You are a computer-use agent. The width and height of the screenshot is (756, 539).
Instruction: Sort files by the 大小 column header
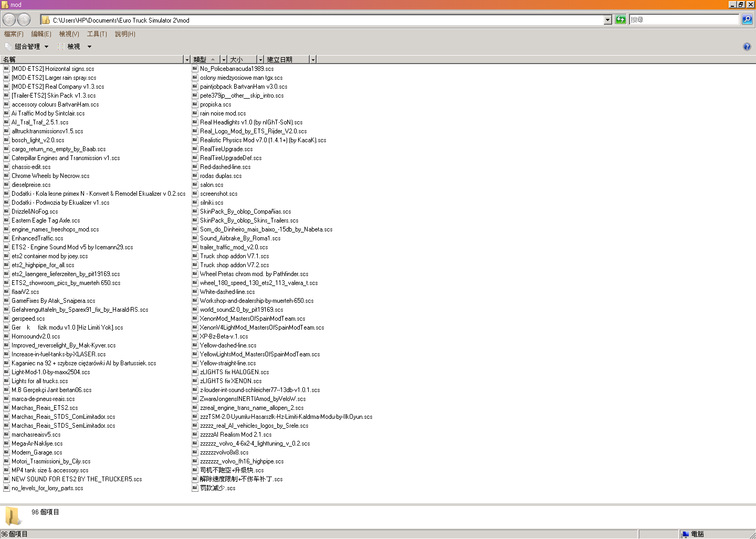(242, 60)
